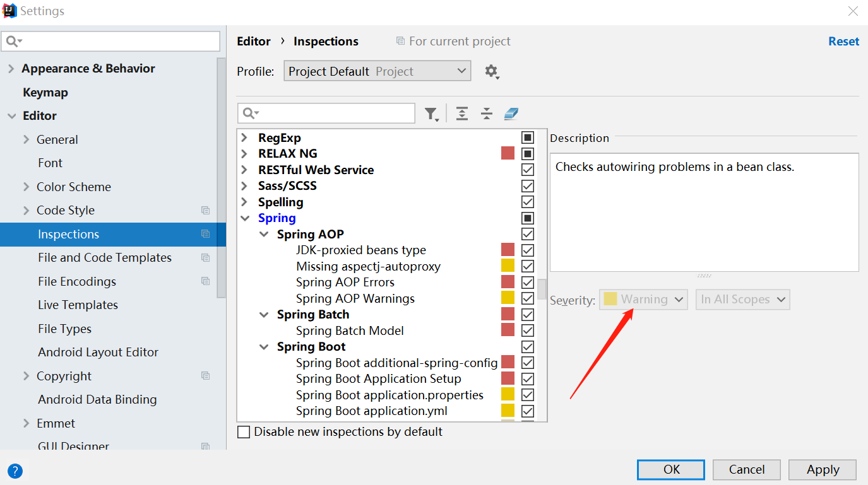Toggle the Spring group checkbox
The image size is (868, 485).
[x=528, y=218]
